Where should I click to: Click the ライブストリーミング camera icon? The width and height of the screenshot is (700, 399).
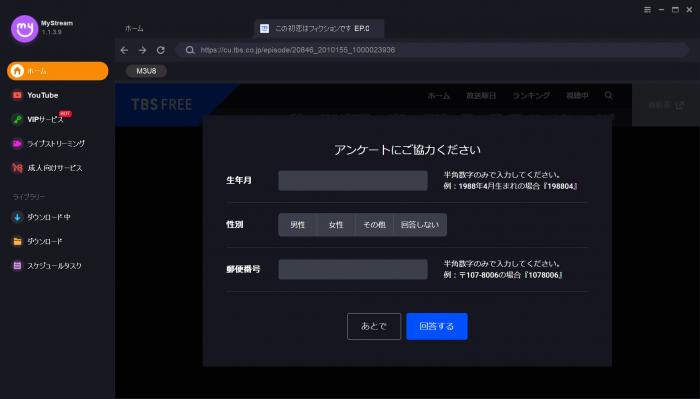coord(17,144)
